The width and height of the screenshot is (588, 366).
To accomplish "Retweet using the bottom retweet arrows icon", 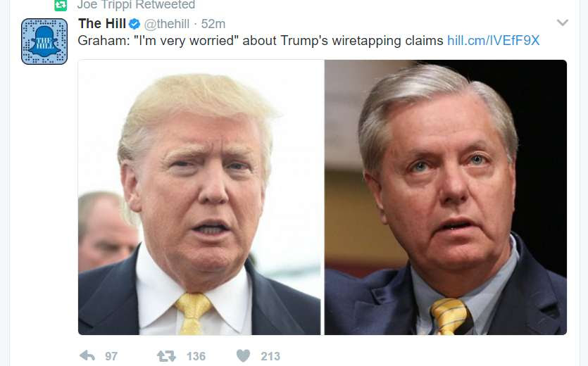I will 165,356.
